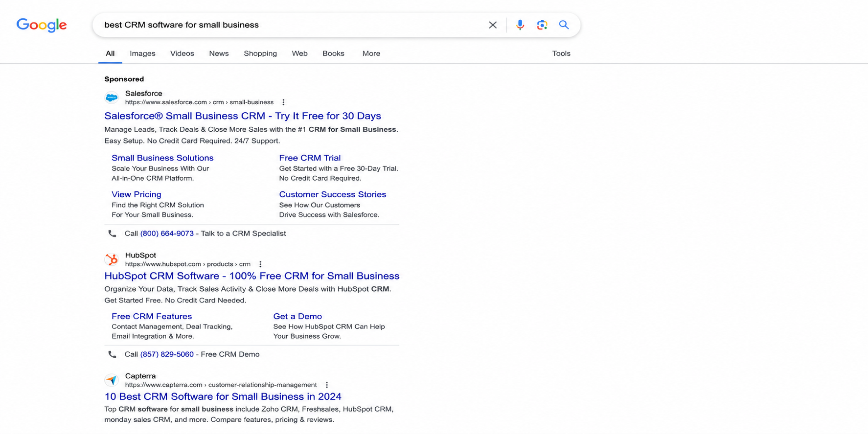Start voice search with microphone icon
The width and height of the screenshot is (868, 434).
coord(520,25)
